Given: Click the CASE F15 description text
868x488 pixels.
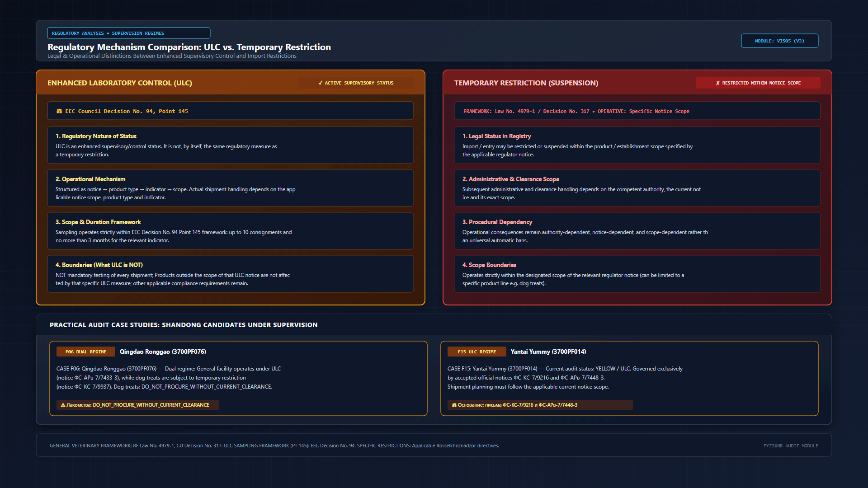Looking at the screenshot, I should (565, 378).
